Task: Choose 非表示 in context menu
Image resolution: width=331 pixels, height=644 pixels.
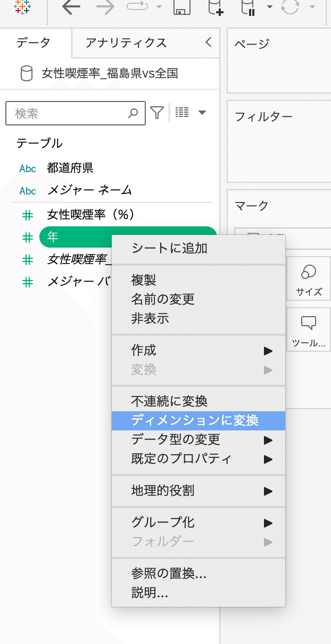Action: tap(198, 319)
